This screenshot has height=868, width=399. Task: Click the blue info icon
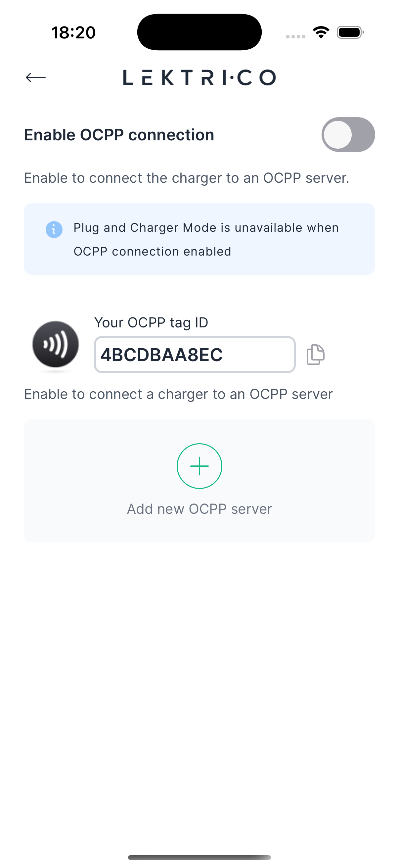[54, 230]
